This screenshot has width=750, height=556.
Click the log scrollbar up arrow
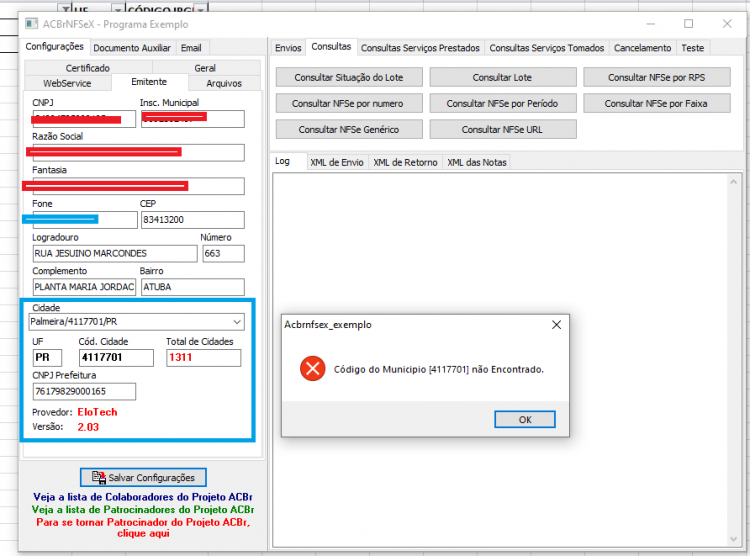click(733, 182)
